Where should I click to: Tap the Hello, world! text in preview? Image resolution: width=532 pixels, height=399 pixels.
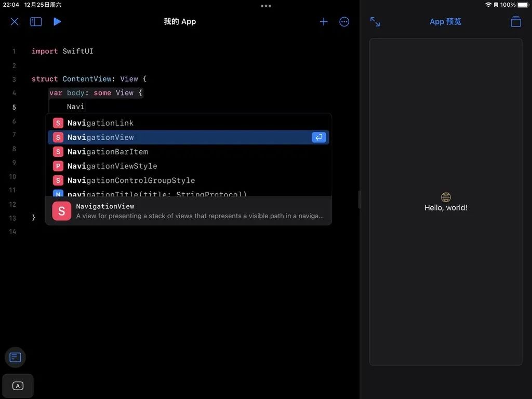pos(445,208)
